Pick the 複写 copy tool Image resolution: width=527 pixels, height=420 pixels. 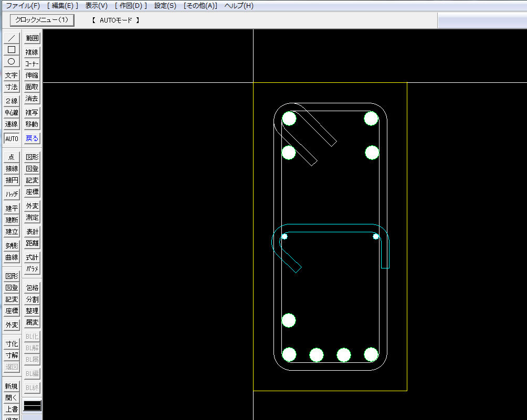click(32, 112)
